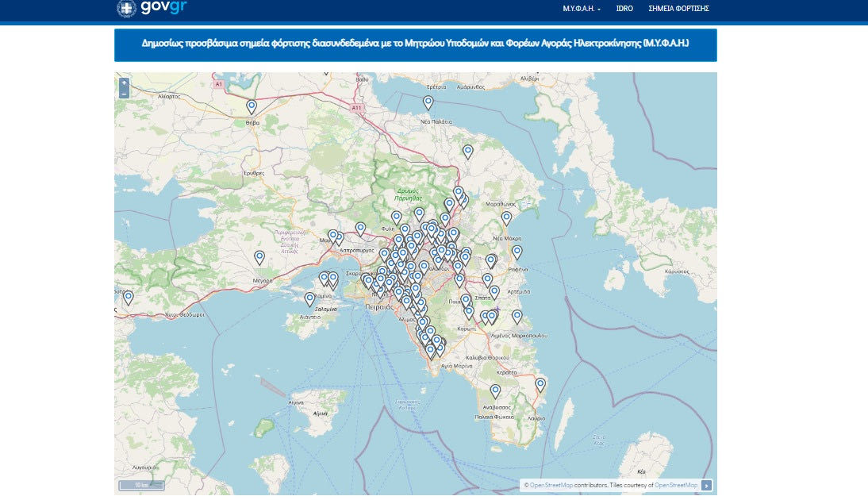Select the charging marker at Θήβα
This screenshot has height=500, width=868.
[252, 106]
